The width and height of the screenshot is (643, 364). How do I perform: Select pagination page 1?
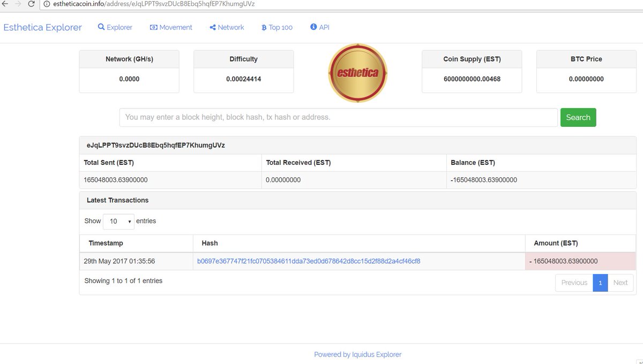600,283
